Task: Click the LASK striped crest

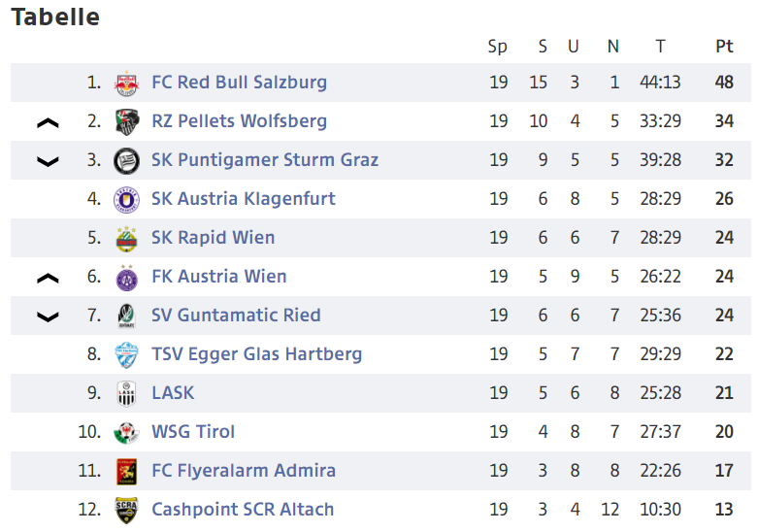Action: [x=126, y=393]
